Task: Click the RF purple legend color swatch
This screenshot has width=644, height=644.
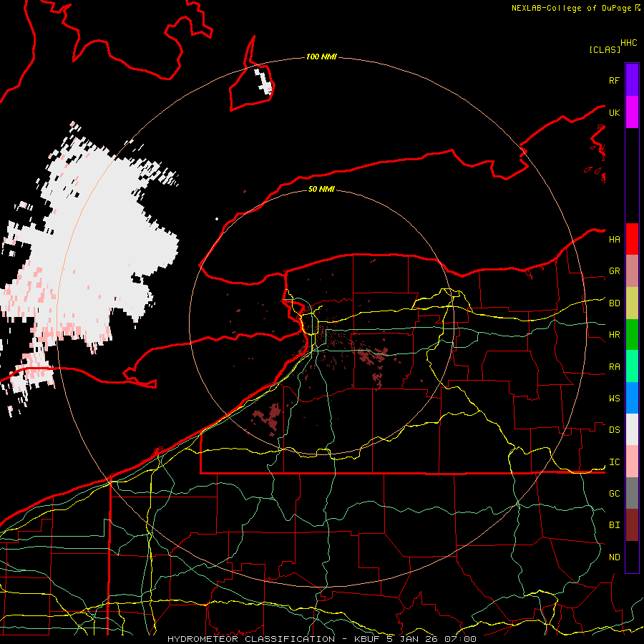Action: (x=632, y=80)
